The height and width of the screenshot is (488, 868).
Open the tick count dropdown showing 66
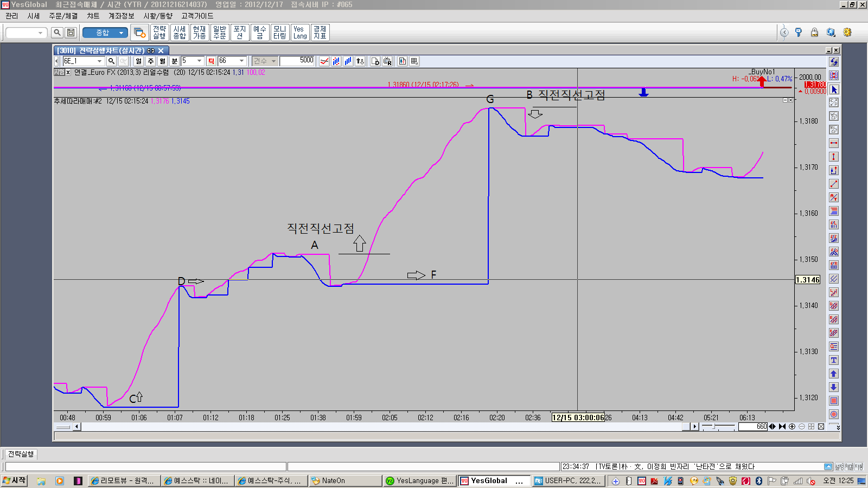241,61
